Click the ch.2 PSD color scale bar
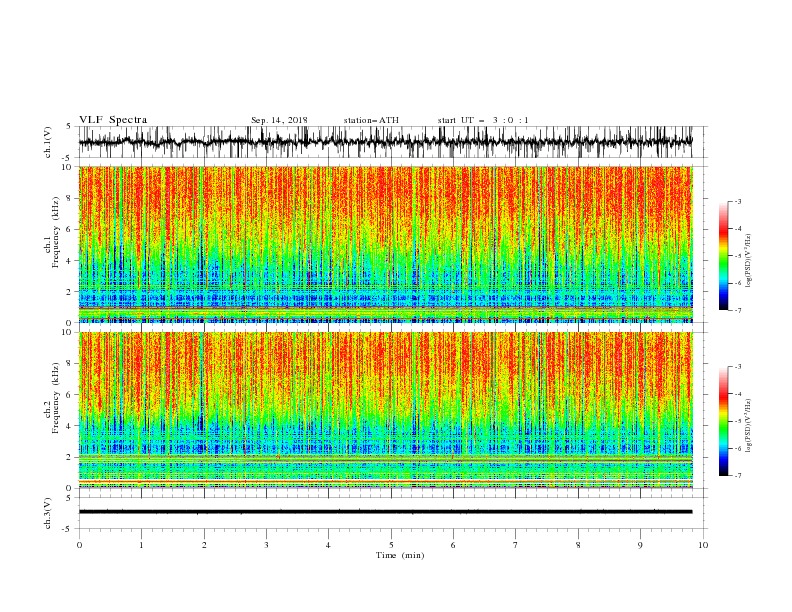The width and height of the screenshot is (792, 612). 724,421
